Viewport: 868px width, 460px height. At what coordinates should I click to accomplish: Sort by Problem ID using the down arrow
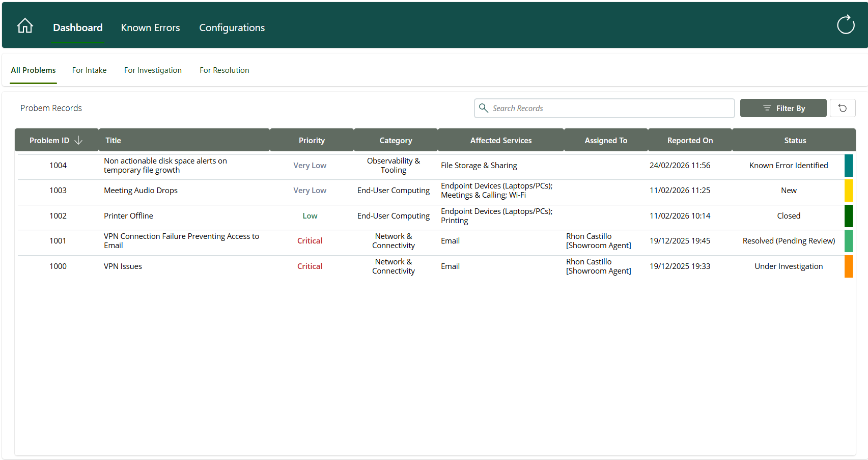click(x=78, y=141)
